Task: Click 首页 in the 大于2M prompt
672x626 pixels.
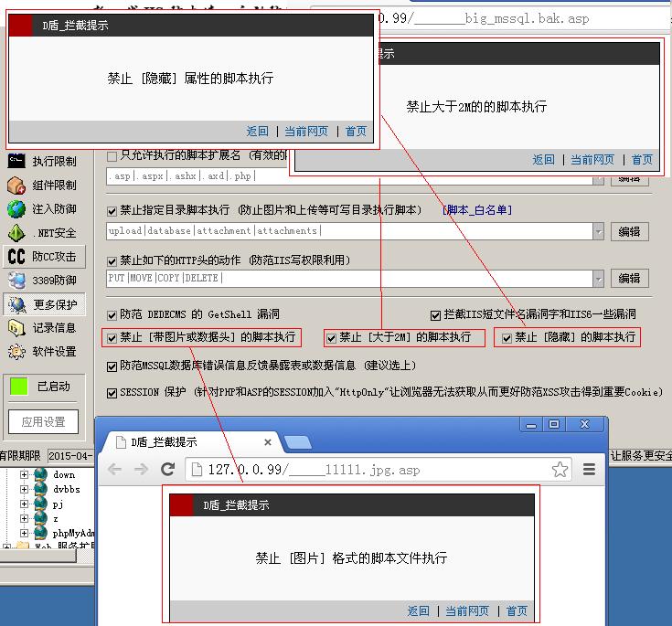Action: (x=642, y=160)
